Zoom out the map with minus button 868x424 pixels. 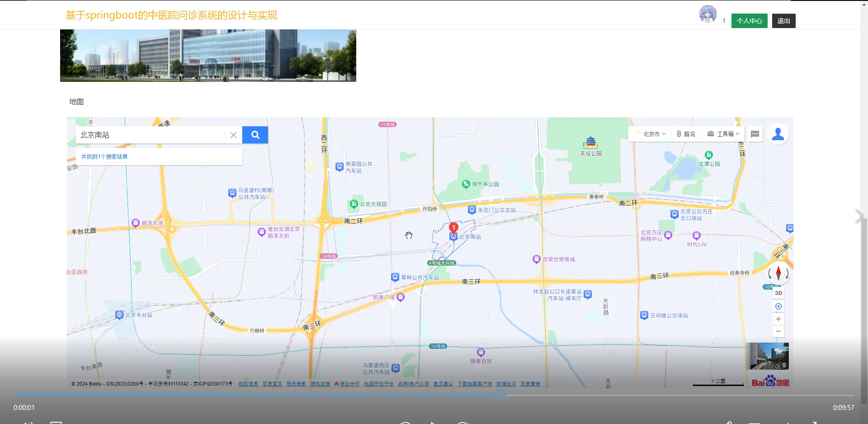point(778,331)
